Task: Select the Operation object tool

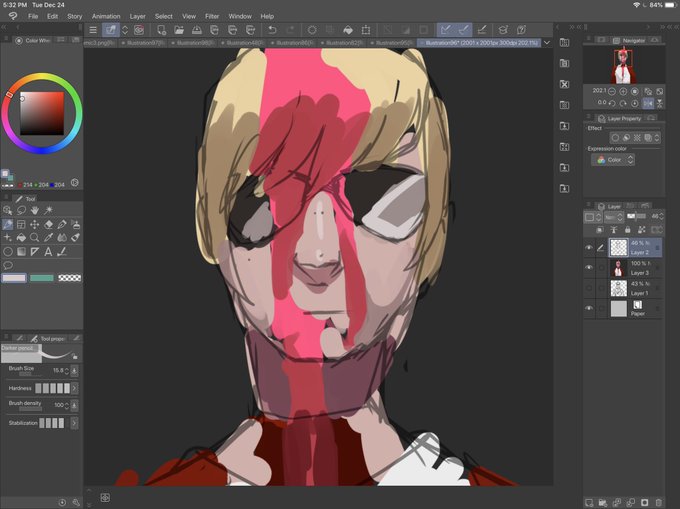Action: pyautogui.click(x=7, y=210)
